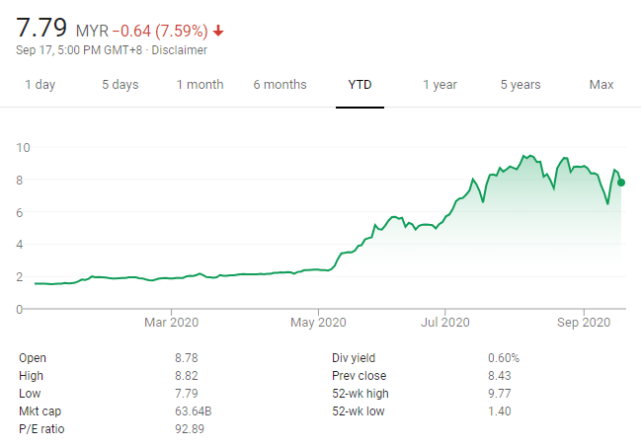Switch to the 1 year tab

pos(440,85)
